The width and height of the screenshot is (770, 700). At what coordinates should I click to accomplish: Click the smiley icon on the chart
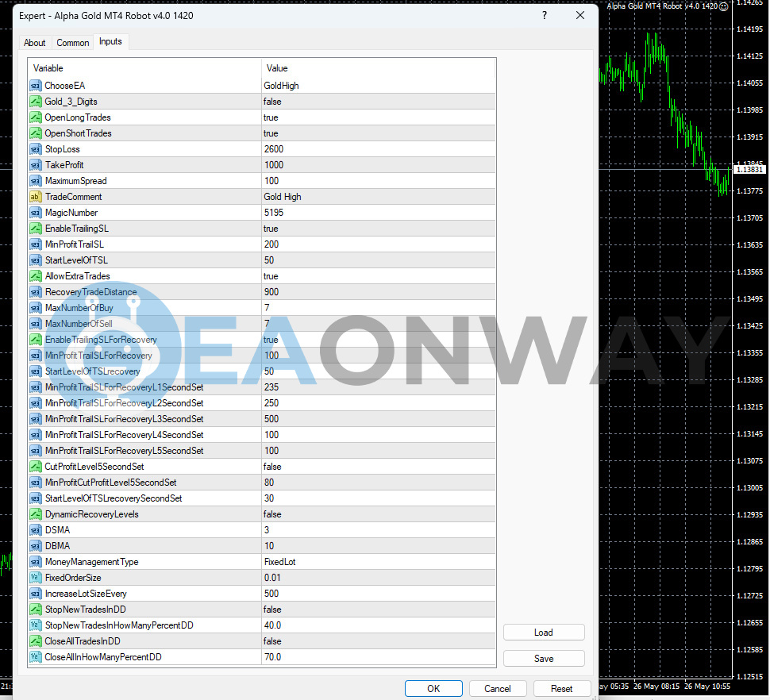(723, 6)
